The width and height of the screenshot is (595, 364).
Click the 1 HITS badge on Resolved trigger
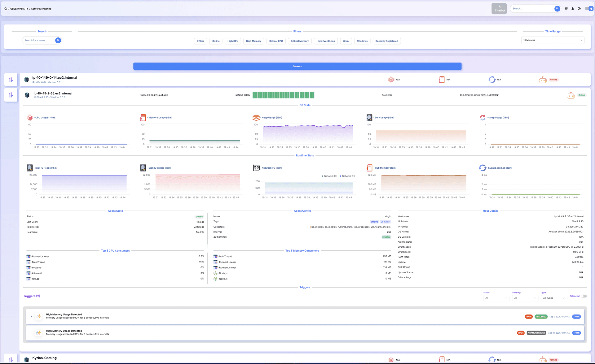576,317
